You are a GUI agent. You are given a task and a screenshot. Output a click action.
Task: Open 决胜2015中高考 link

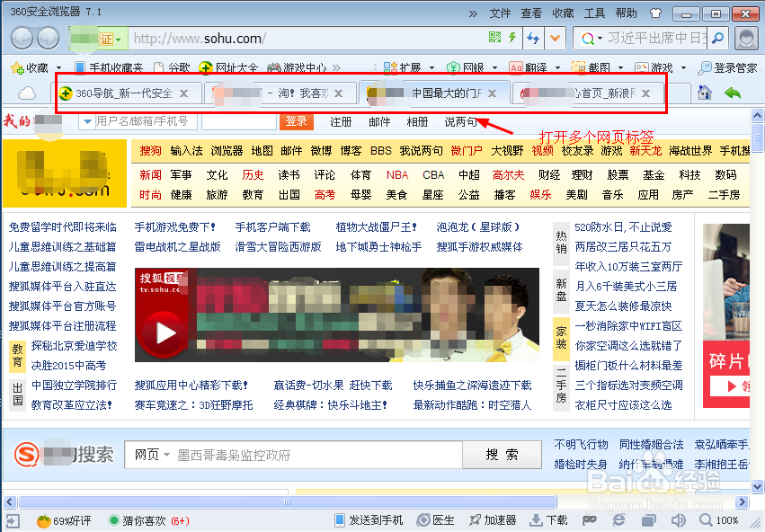[69, 365]
